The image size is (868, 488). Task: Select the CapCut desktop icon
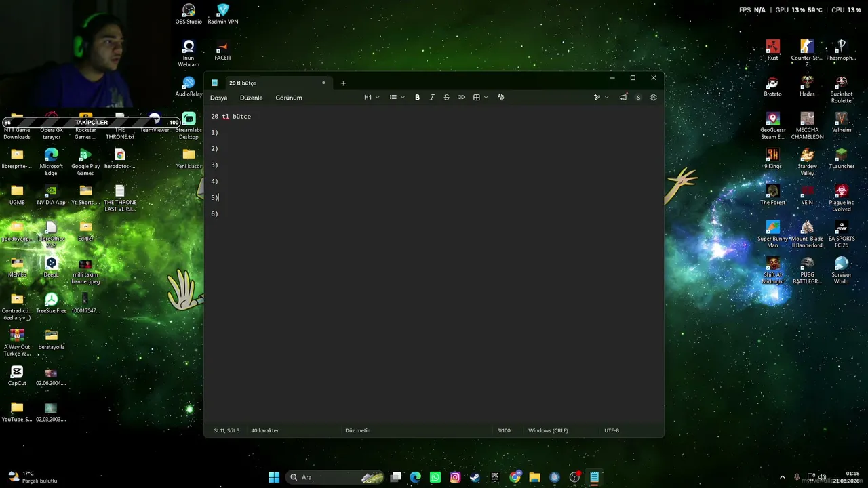point(17,375)
